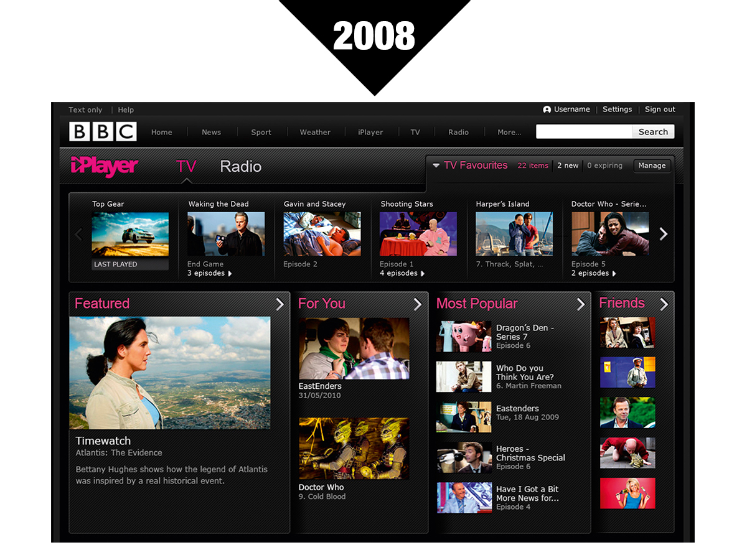
Task: Open the Radio item in BBC navigation bar
Action: (458, 132)
